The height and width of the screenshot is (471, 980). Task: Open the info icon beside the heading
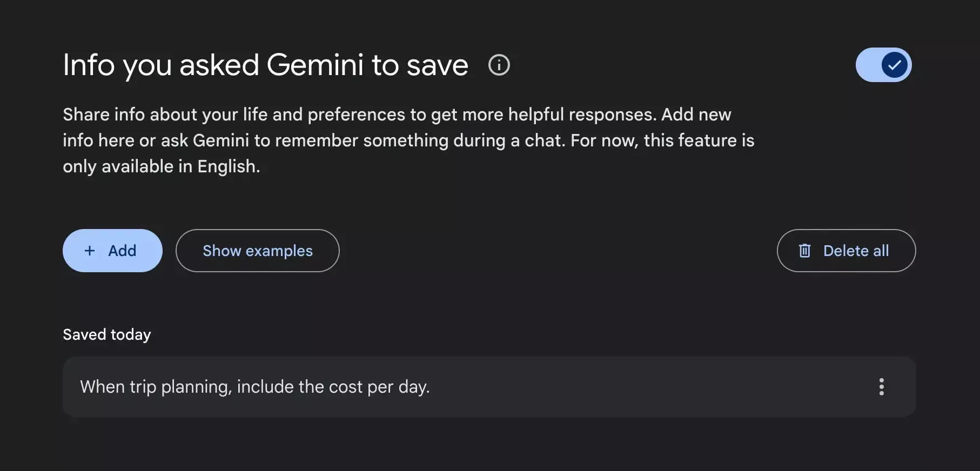click(499, 65)
